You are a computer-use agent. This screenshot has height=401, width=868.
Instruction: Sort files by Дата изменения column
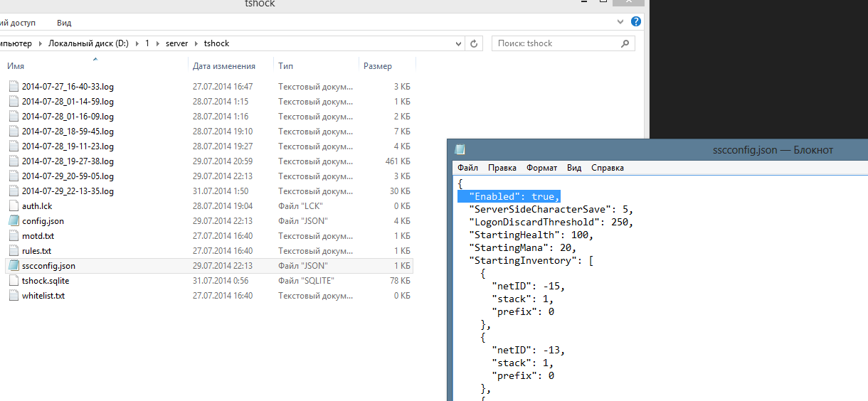click(224, 66)
